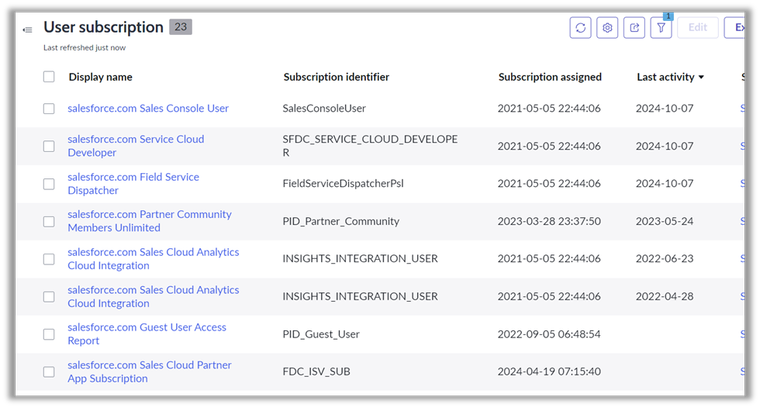Screen dimensions: 760x408
Task: Check the Service Cloud Developer row checkbox
Action: (x=49, y=146)
